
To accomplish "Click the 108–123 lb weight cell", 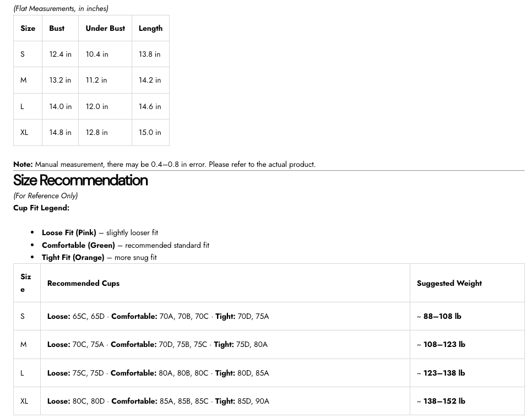I will pyautogui.click(x=444, y=344).
